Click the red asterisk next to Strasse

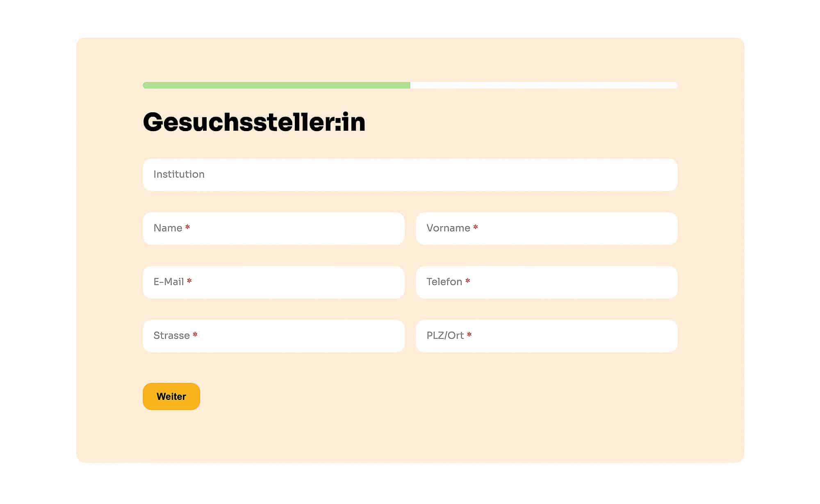click(195, 334)
